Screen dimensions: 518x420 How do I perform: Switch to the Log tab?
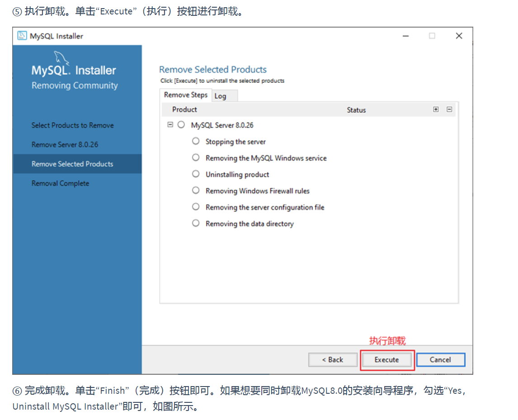(224, 96)
